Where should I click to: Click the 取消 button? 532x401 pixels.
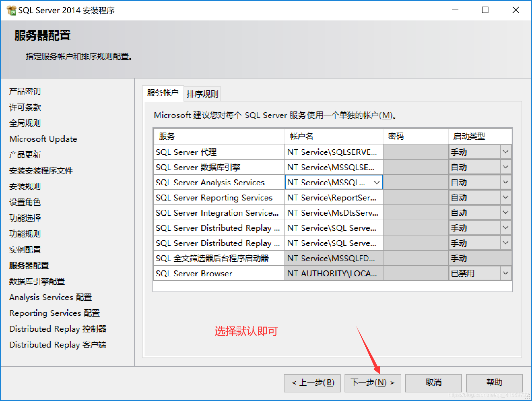[x=433, y=383]
